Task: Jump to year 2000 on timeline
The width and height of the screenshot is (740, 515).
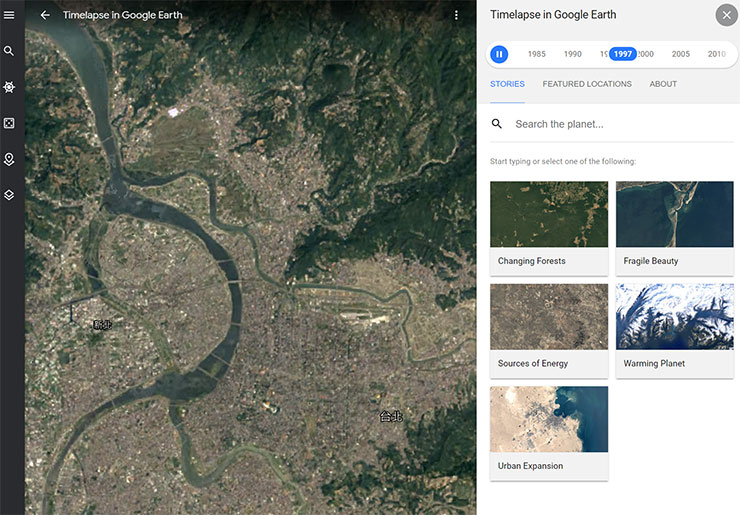Action: coord(646,54)
